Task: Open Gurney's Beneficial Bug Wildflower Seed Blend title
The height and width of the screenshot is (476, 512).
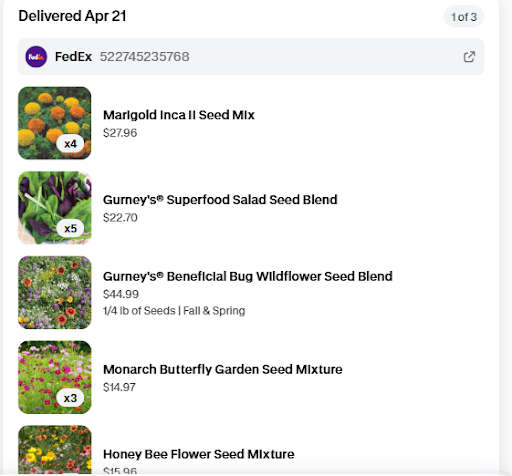Action: coord(248,276)
